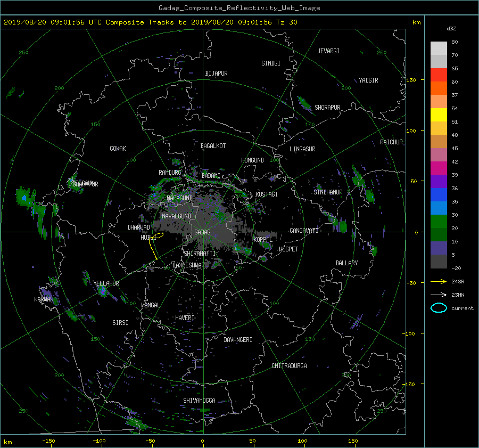Click the YADGIR city label
This screenshot has height=448, width=479.
(x=368, y=80)
